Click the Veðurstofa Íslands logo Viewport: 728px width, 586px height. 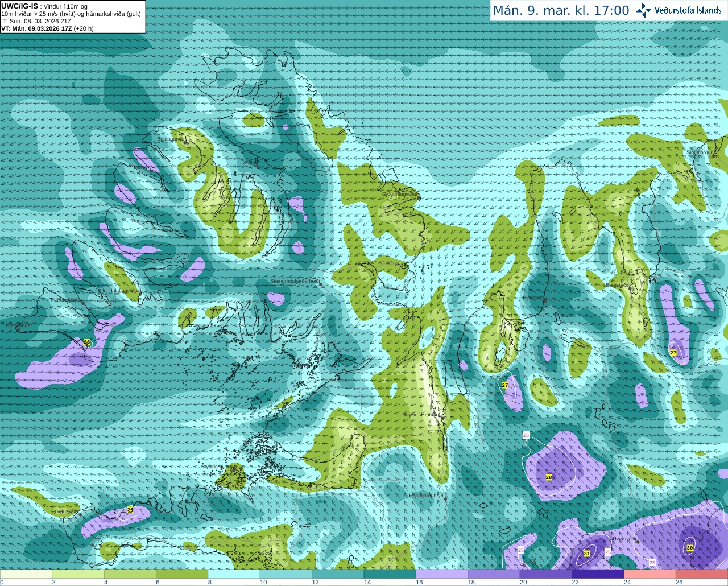tap(679, 10)
